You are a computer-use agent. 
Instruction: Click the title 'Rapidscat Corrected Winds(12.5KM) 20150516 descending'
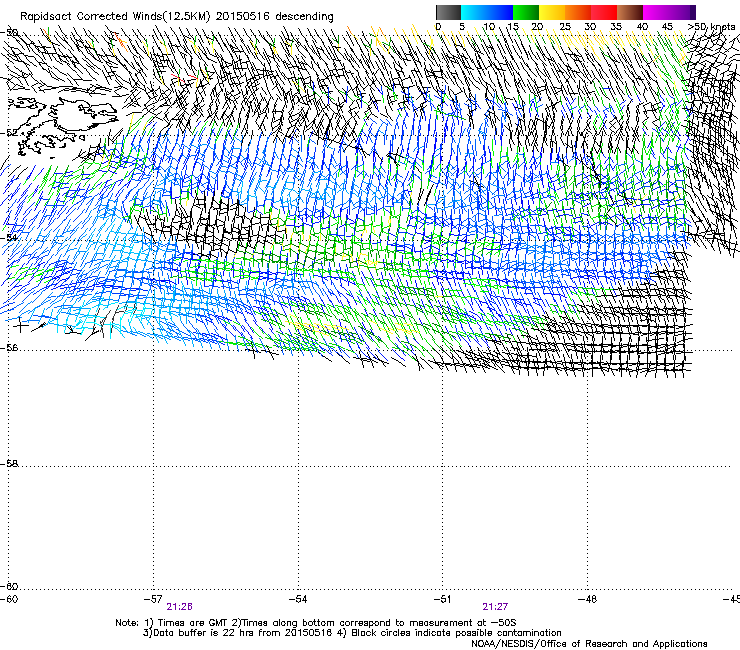[x=177, y=17]
